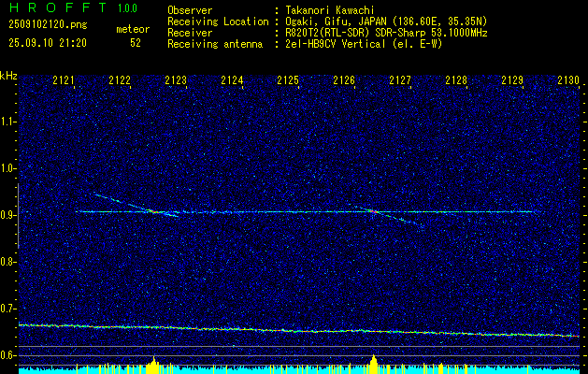Click the Receiving Location label
This screenshot has width=588, height=374.
[218, 22]
